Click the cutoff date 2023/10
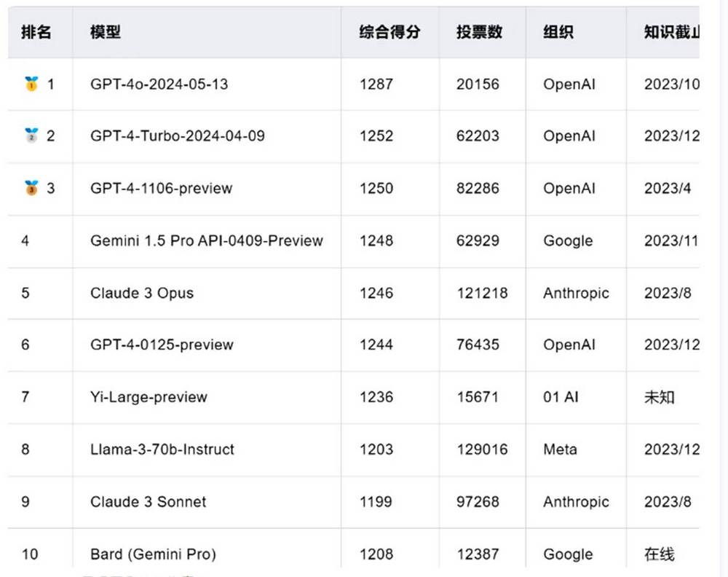This screenshot has width=728, height=577. pos(671,84)
